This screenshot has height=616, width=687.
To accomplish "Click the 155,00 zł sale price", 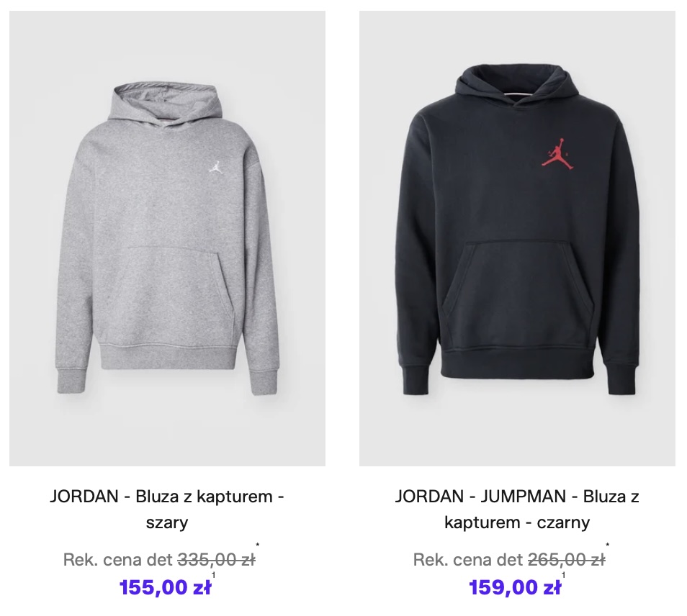I will (x=165, y=587).
